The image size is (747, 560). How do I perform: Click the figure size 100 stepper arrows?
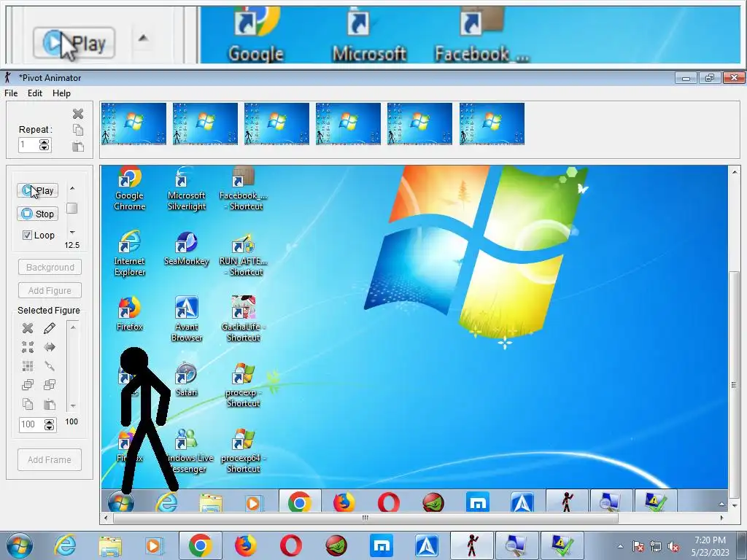50,425
